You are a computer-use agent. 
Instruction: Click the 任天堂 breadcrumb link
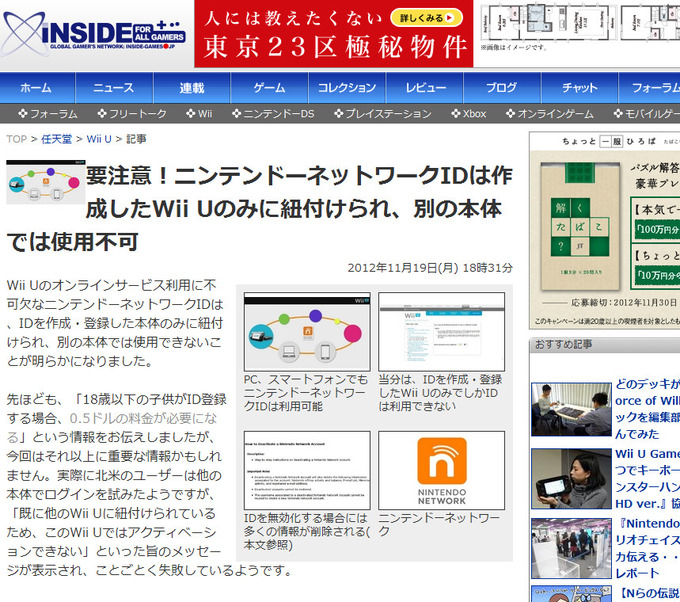tap(56, 139)
